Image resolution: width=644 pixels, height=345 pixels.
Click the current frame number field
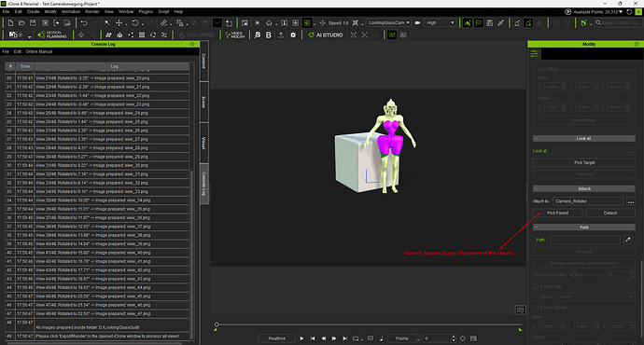(x=438, y=338)
